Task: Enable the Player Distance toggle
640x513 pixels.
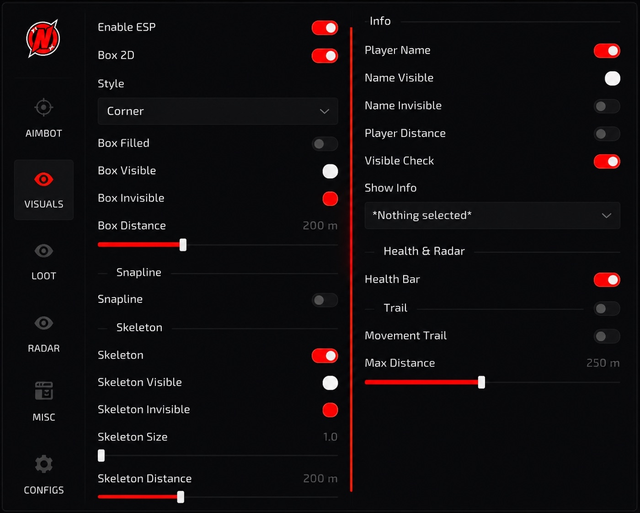Action: tap(607, 134)
